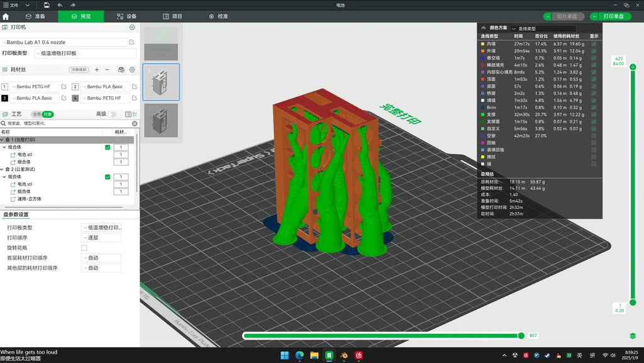Open the 走线类型 color scheme dropdown

(543, 28)
